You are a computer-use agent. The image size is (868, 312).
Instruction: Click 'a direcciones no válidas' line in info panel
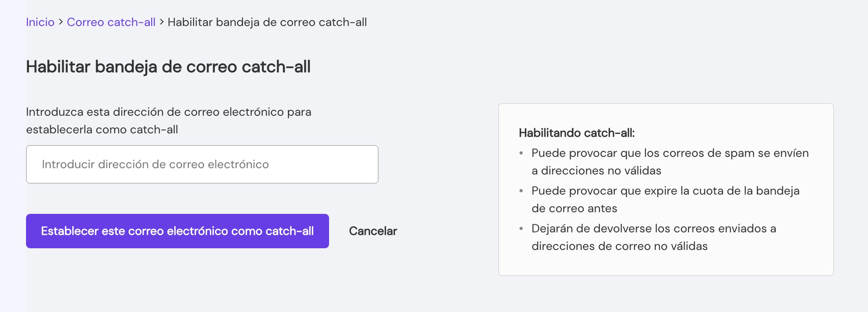[596, 171]
